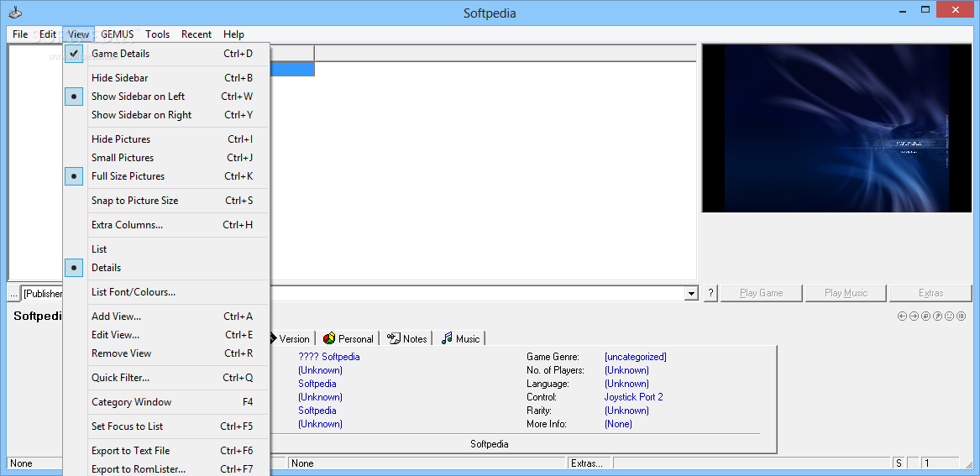Close the open View menu
Image resolution: width=980 pixels, height=476 pixels.
click(x=79, y=34)
